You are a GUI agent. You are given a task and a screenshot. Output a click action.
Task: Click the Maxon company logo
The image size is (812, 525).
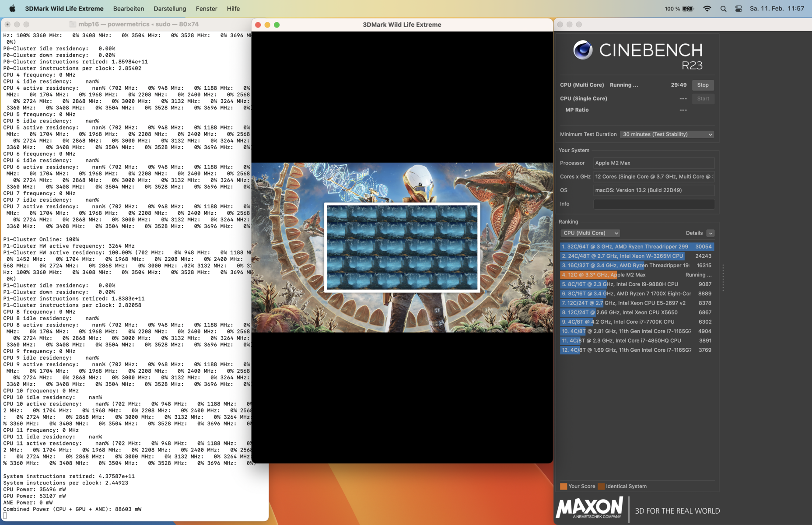tap(589, 507)
